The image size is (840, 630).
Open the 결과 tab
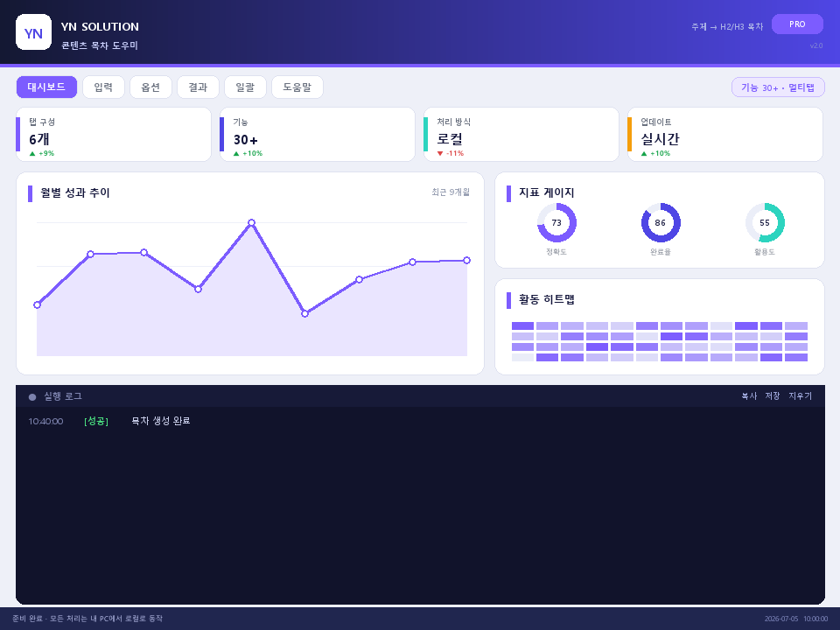(198, 87)
